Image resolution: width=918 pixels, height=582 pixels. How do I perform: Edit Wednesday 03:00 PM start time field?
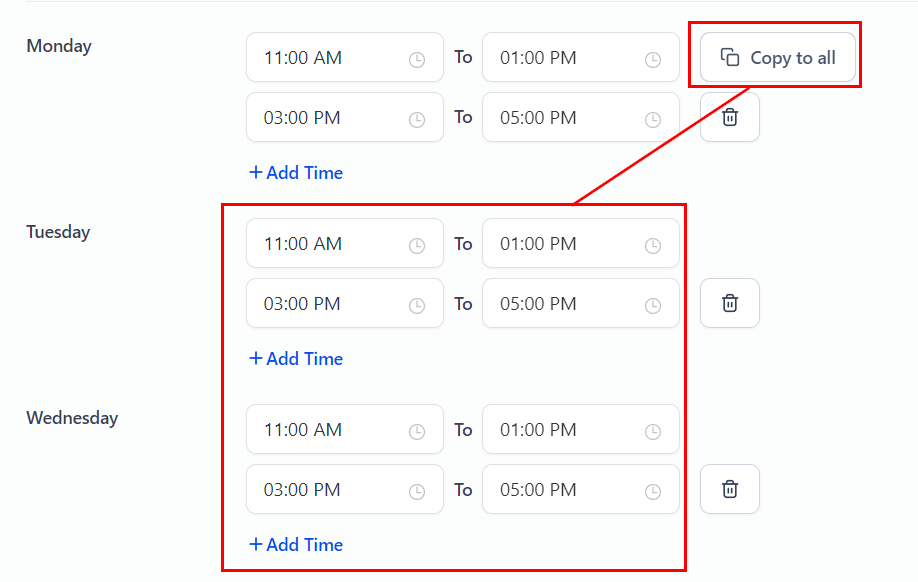click(325, 490)
